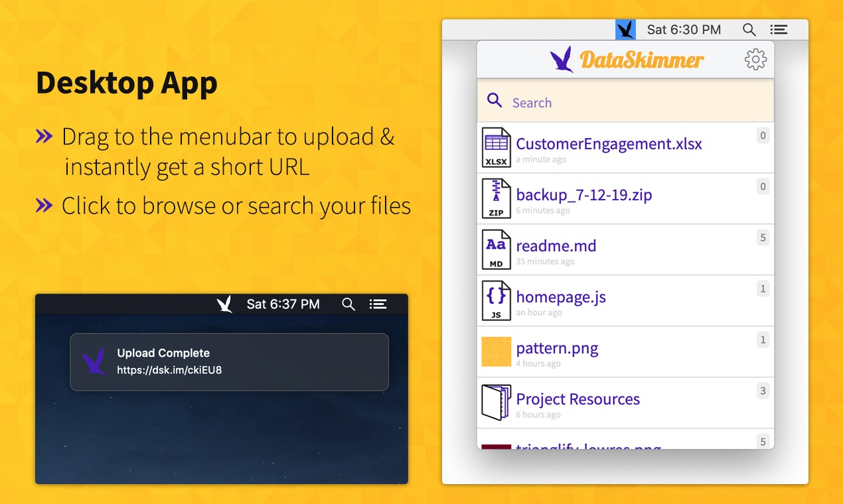Click the DataSkimmer wordmark text
This screenshot has width=843, height=504.
coord(642,60)
